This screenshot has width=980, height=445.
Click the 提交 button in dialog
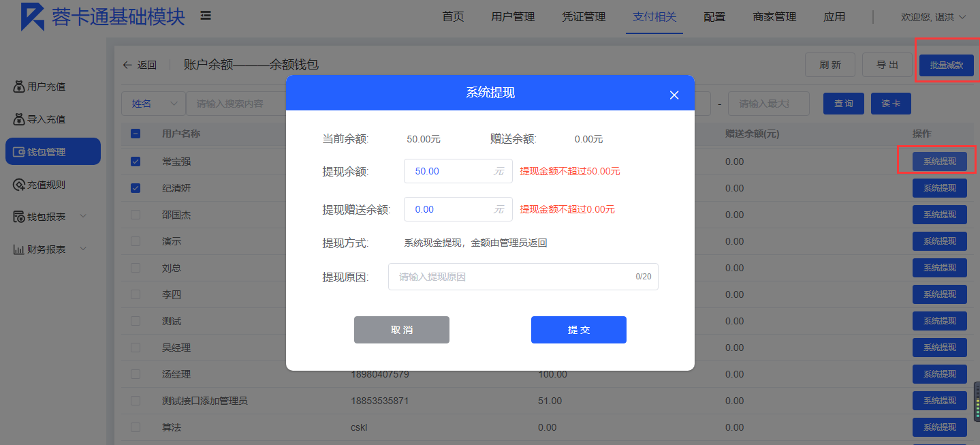(578, 330)
